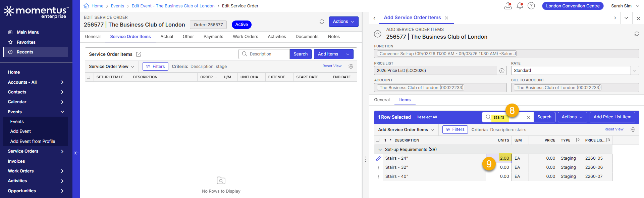This screenshot has width=644, height=198.
Task: Collapse the left navigation sidebar arrow
Action: click(76, 153)
